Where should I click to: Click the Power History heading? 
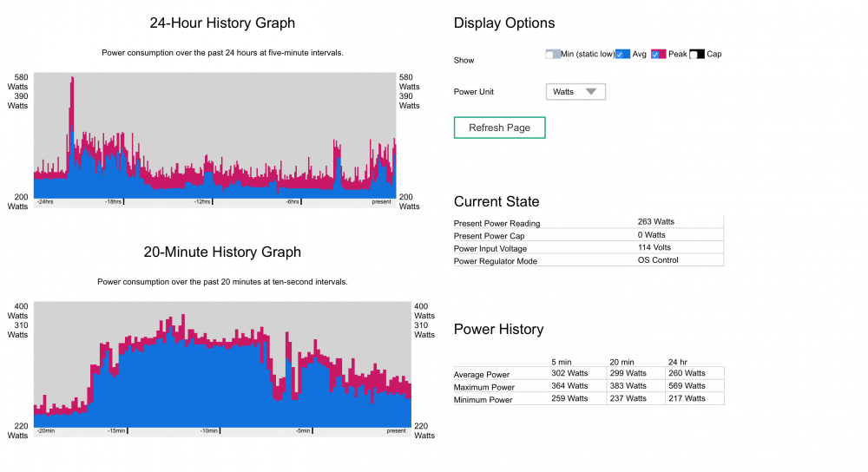click(498, 329)
